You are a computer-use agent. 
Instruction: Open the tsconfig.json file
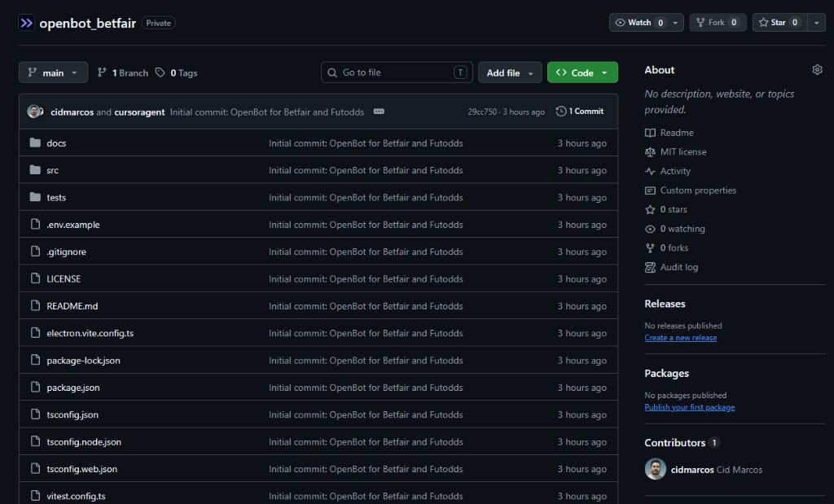coord(72,414)
